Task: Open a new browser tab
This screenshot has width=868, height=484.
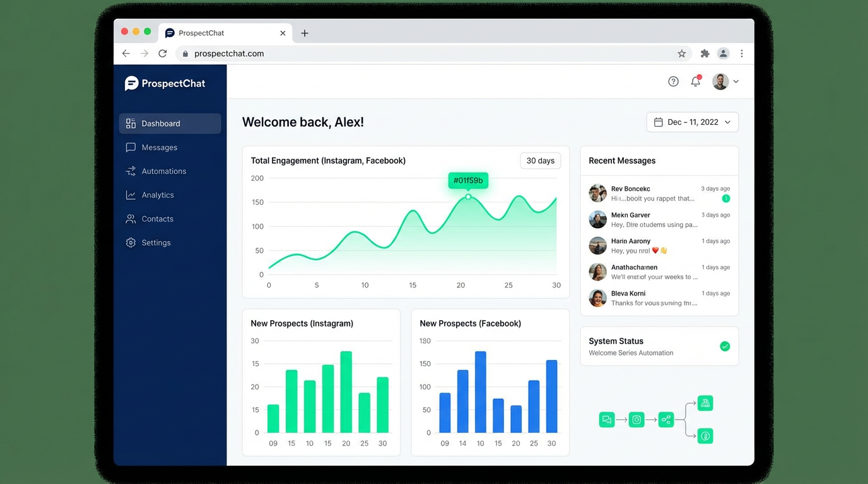Action: point(305,33)
